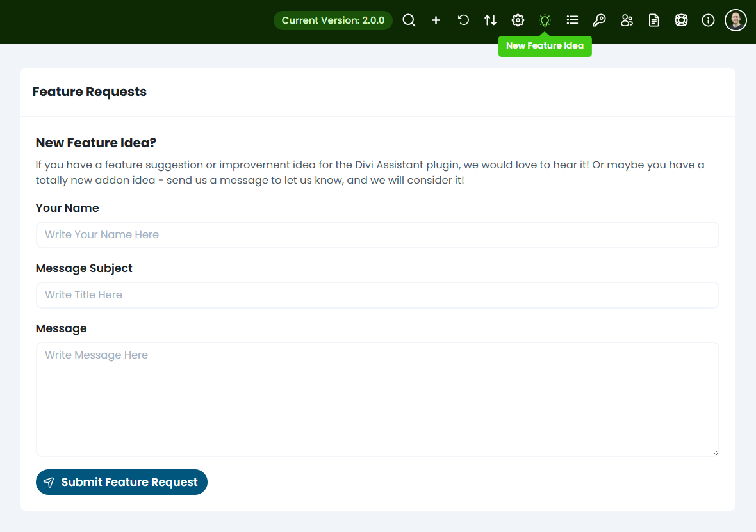Screen dimensions: 756x532
Task: Click the Message textarea resize handle
Action: pos(715,453)
